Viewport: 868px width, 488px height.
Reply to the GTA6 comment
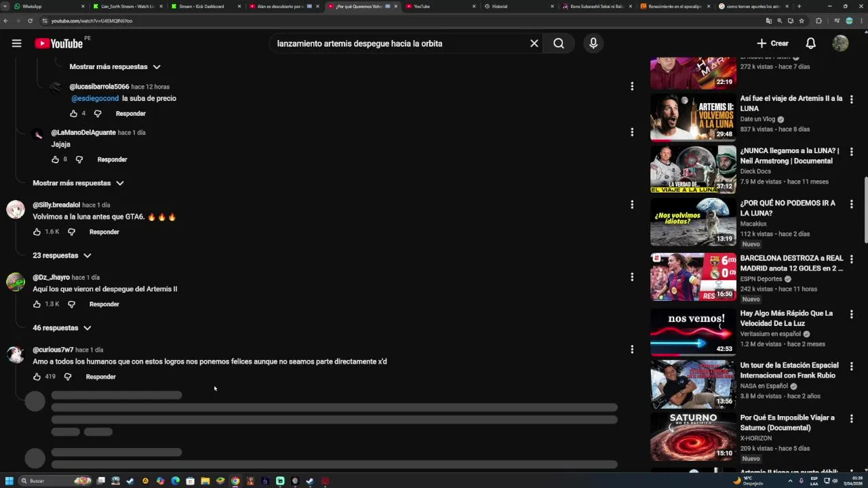point(104,232)
